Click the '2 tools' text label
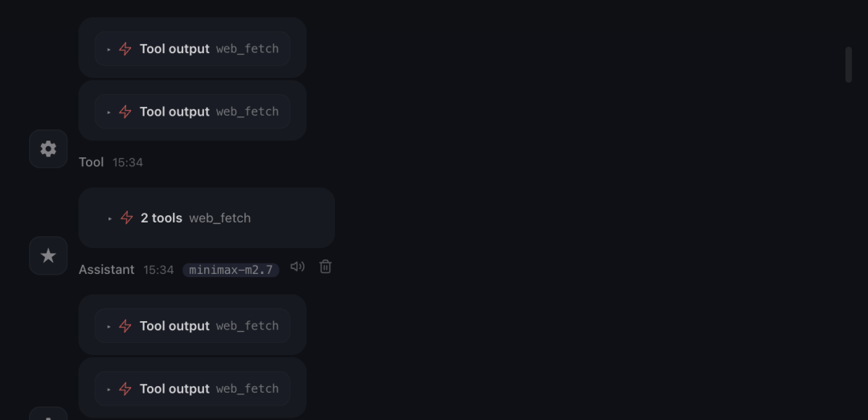Image resolution: width=868 pixels, height=420 pixels. tap(162, 218)
